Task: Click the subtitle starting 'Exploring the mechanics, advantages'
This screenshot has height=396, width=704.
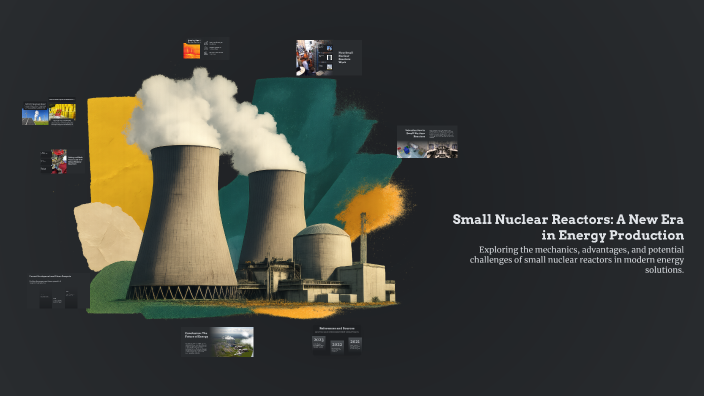Action: coord(577,260)
